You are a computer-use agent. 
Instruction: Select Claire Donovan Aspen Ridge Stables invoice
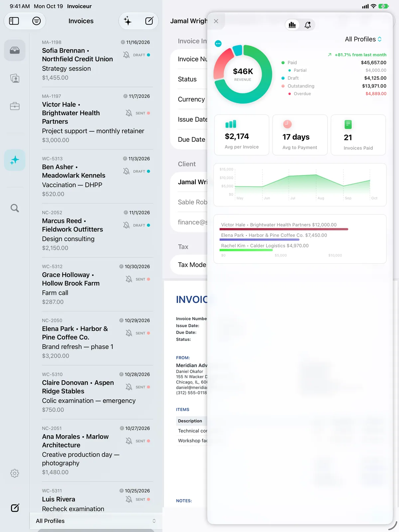pyautogui.click(x=96, y=392)
